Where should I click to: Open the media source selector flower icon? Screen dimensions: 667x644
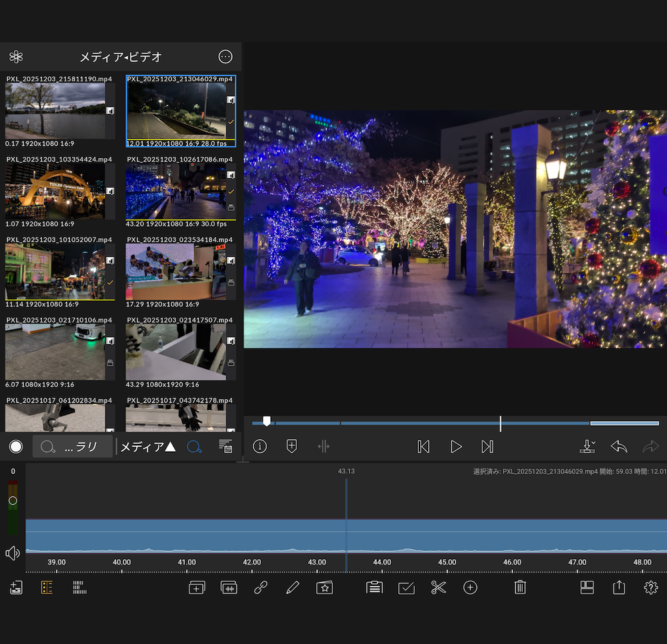tap(16, 57)
